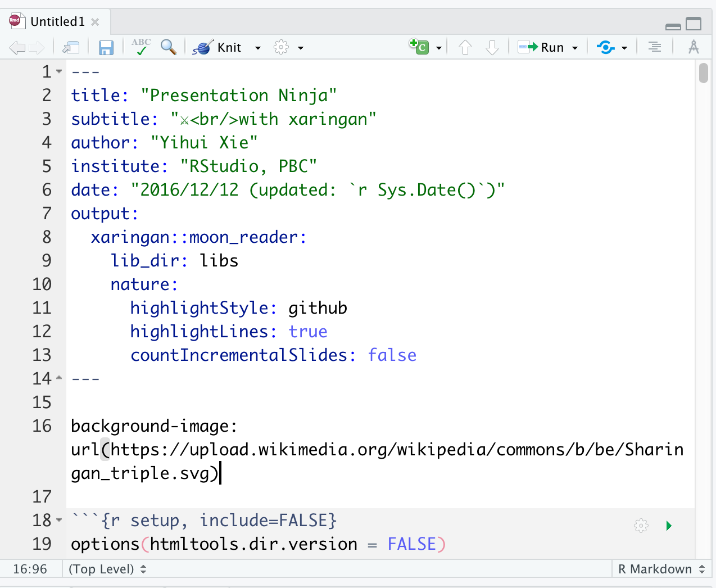The image size is (716, 588).
Task: Click the 'false' value of countIncrementalSlides
Action: coord(392,355)
